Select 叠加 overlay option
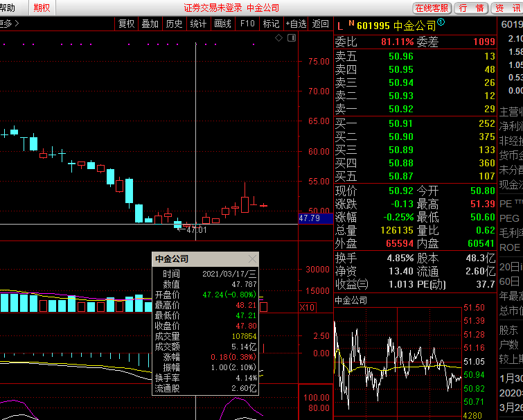The width and height of the screenshot is (523, 420). tap(150, 24)
